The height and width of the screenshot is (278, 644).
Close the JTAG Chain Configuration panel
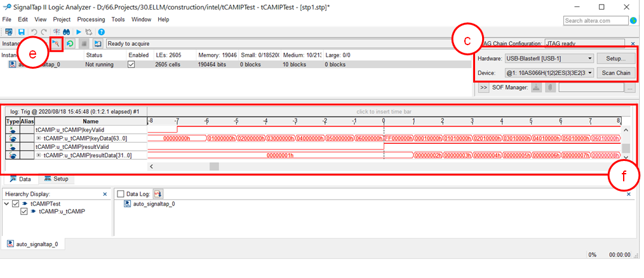(x=633, y=44)
